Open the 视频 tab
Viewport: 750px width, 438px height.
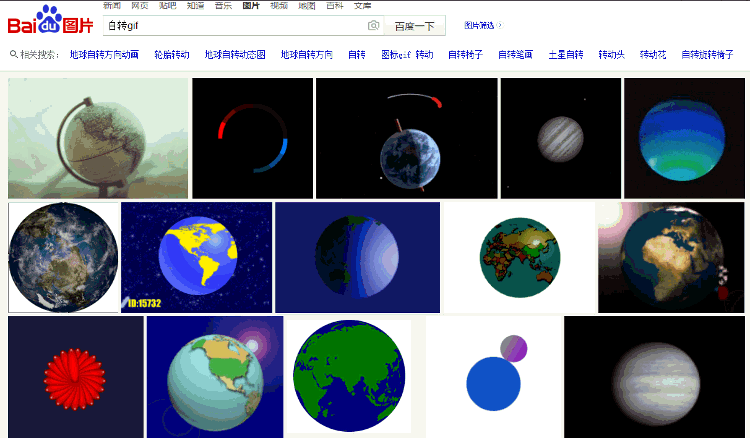[278, 5]
